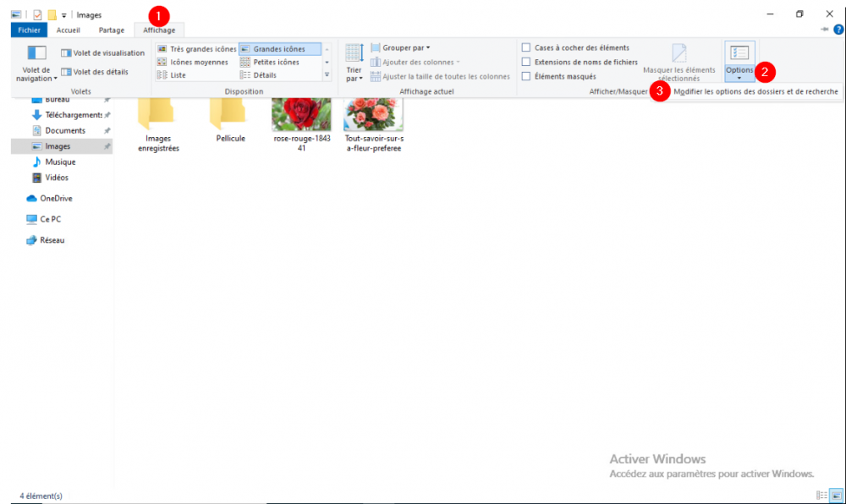Choose Petites icônes layout

point(270,62)
